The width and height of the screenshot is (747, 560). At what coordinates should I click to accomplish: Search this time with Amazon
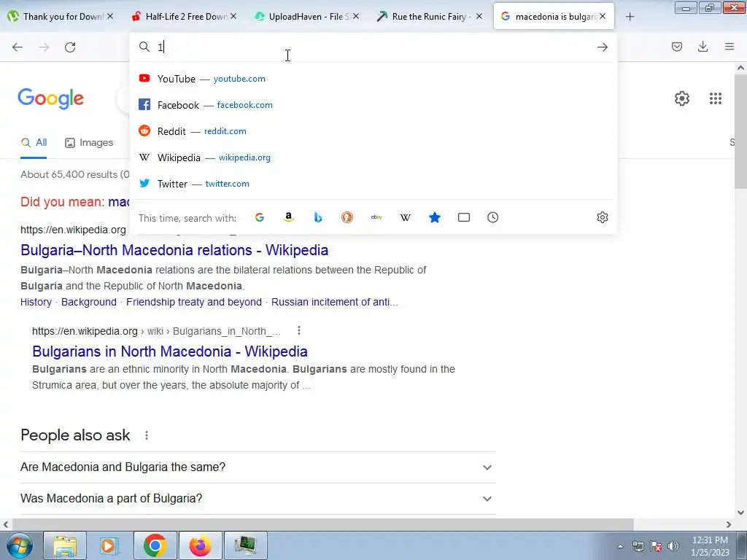click(x=288, y=217)
